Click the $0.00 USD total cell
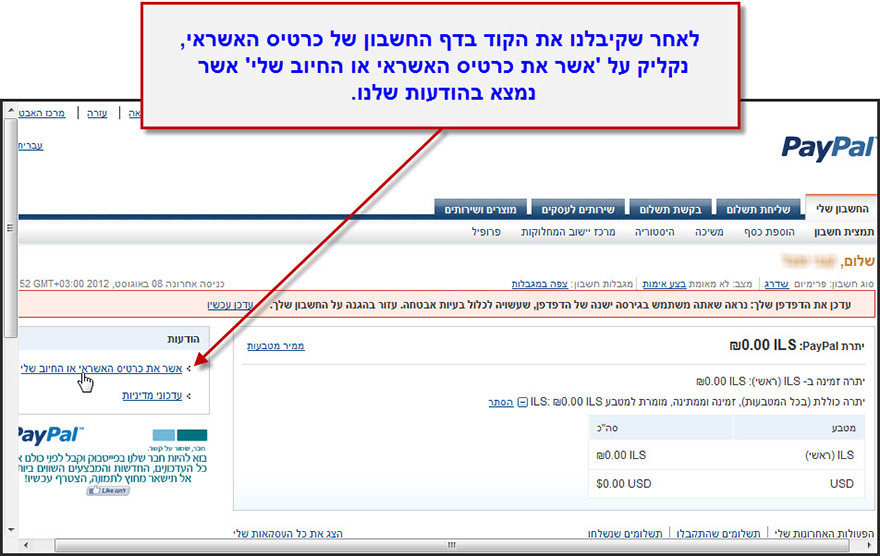 point(624,484)
